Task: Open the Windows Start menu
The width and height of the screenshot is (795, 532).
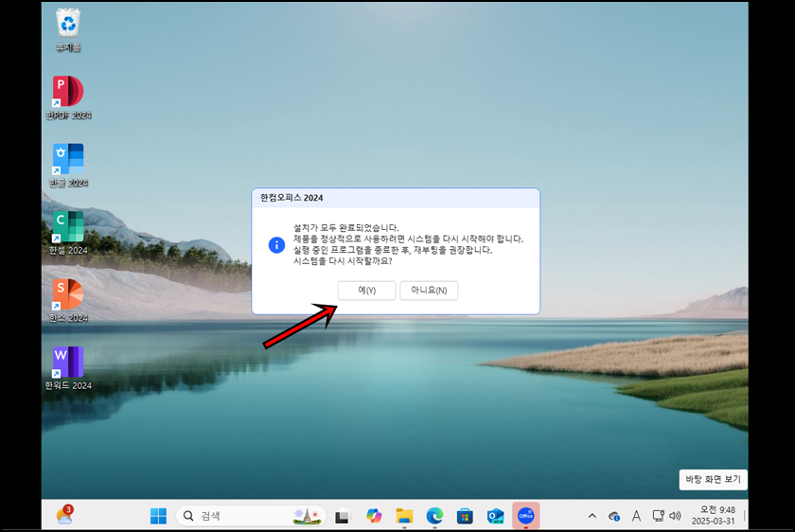Action: click(x=158, y=516)
